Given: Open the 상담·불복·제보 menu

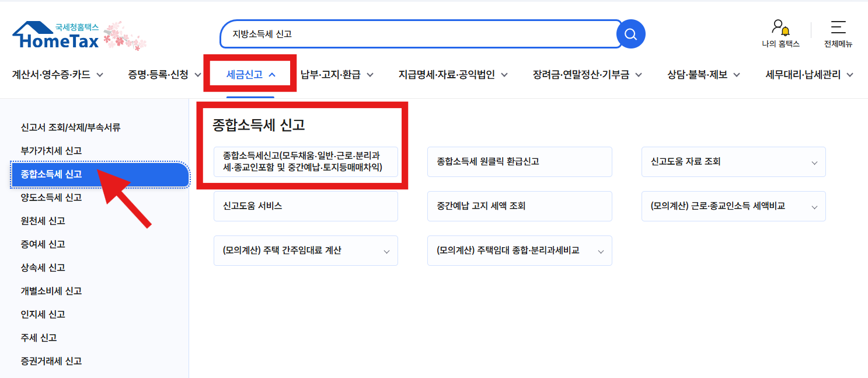Looking at the screenshot, I should 698,74.
